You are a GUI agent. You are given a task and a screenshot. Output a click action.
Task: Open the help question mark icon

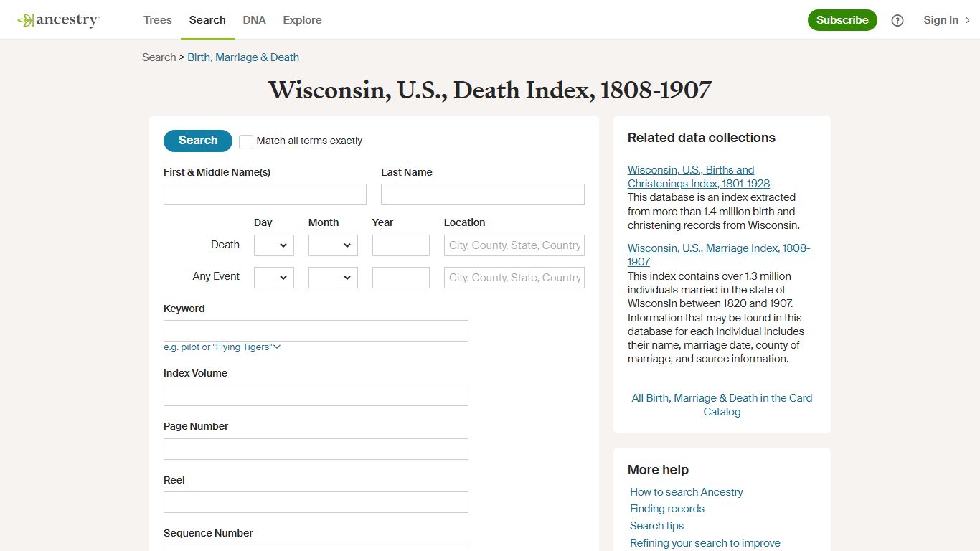point(897,20)
